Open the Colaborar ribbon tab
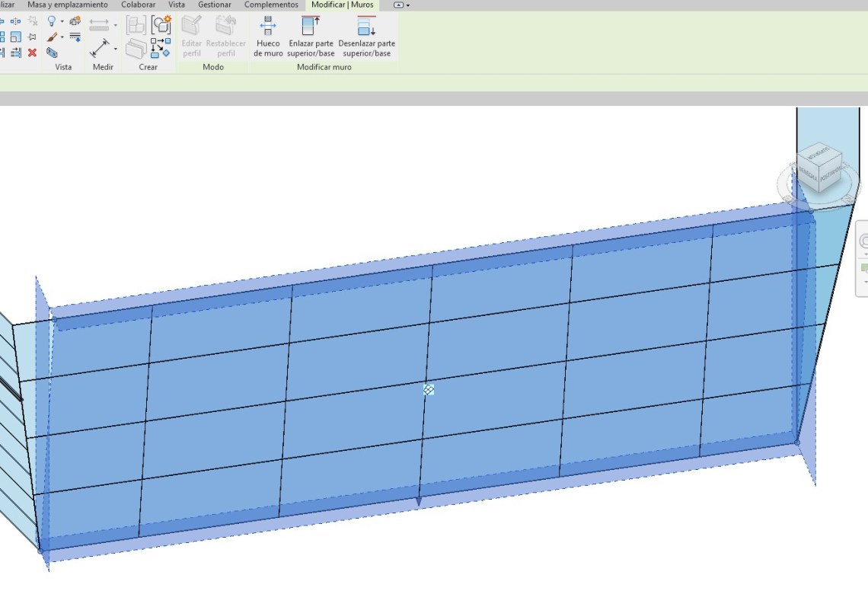This screenshot has height=591, width=868. pyautogui.click(x=138, y=5)
